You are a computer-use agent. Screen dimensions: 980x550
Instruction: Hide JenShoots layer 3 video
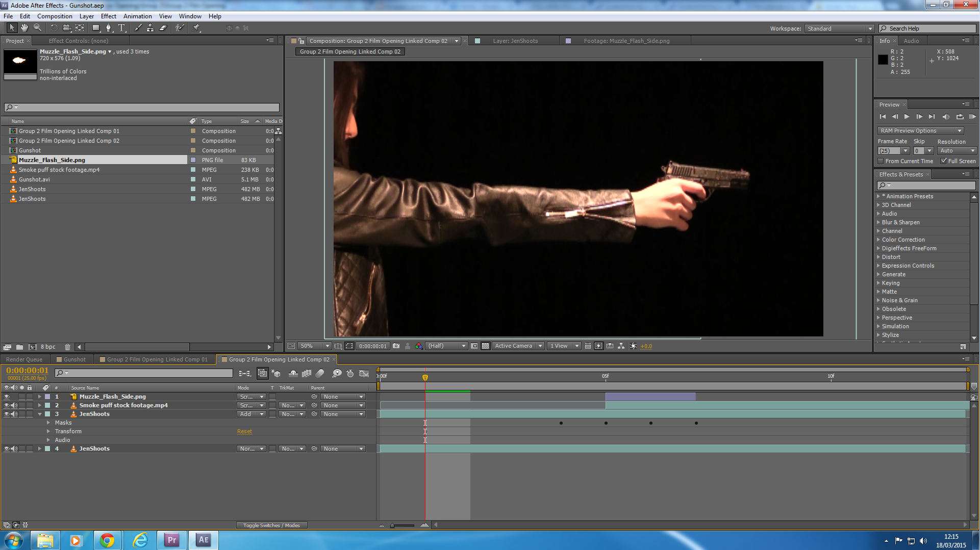(7, 414)
